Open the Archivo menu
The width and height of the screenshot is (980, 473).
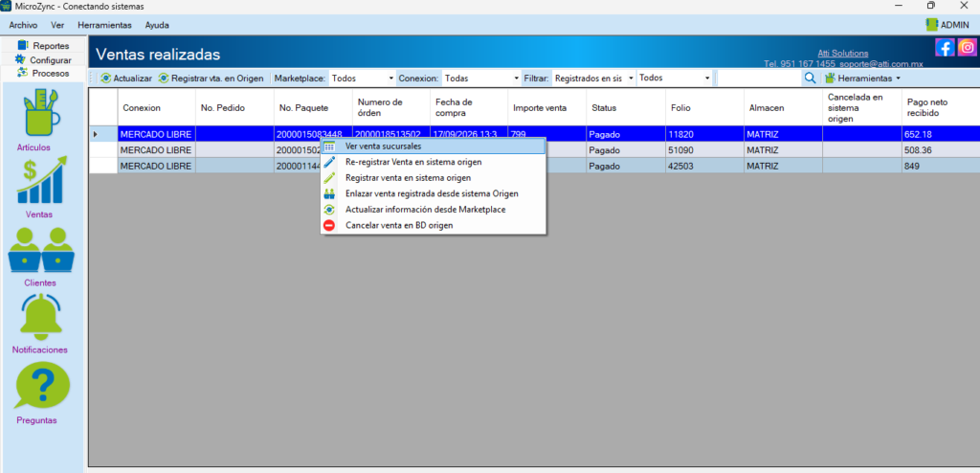[23, 25]
